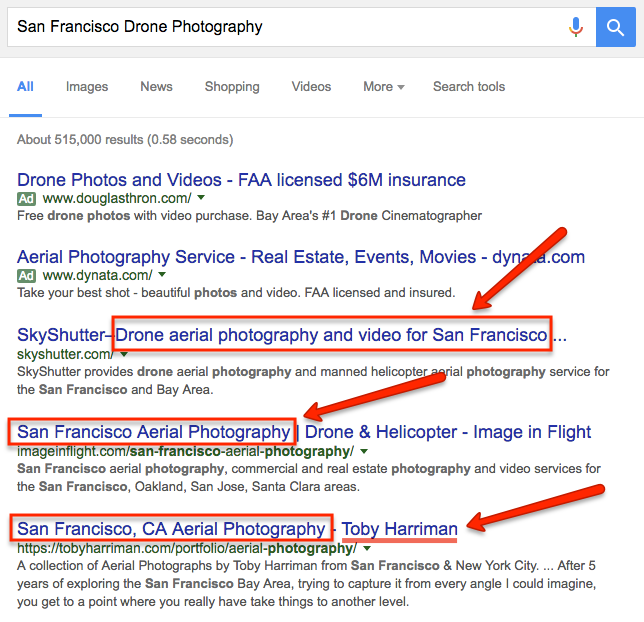Open the More search options menu
This screenshot has height=622, width=644.
point(384,87)
